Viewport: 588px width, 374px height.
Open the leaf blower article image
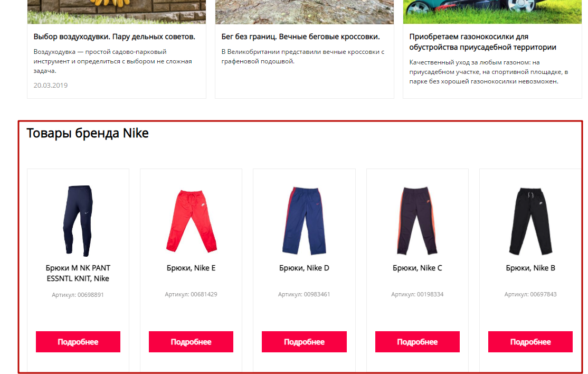coord(116,12)
